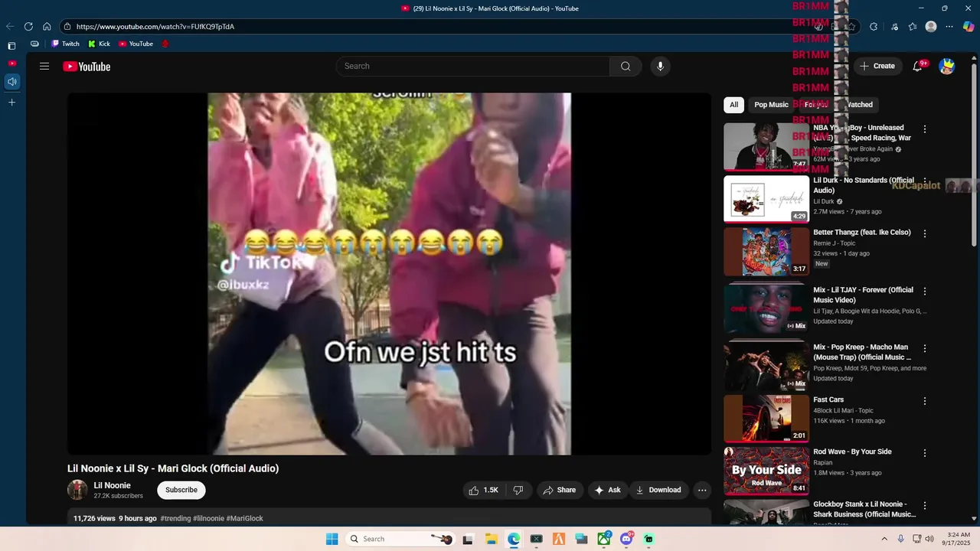Open the red bookmark icon after YouTube
The height and width of the screenshot is (551, 980).
tap(165, 44)
